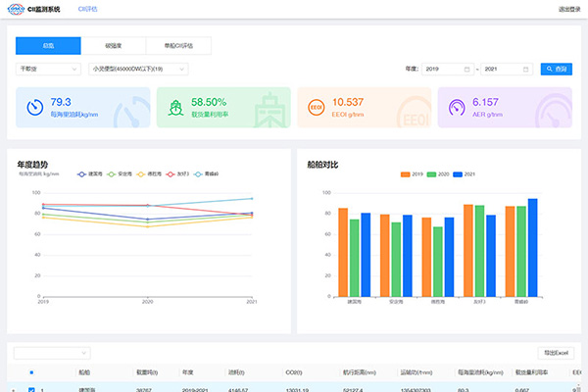Click the gauge icon on the 6.157 AER card
Screen dimensions: 588x392
point(457,107)
